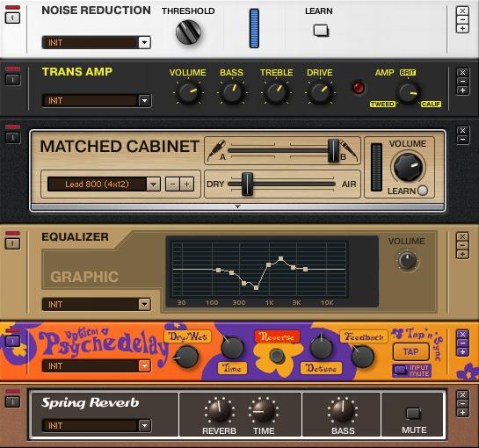Screen dimensions: 479x448
Task: Click the Dry/Air slider handle
Action: pyautogui.click(x=247, y=184)
